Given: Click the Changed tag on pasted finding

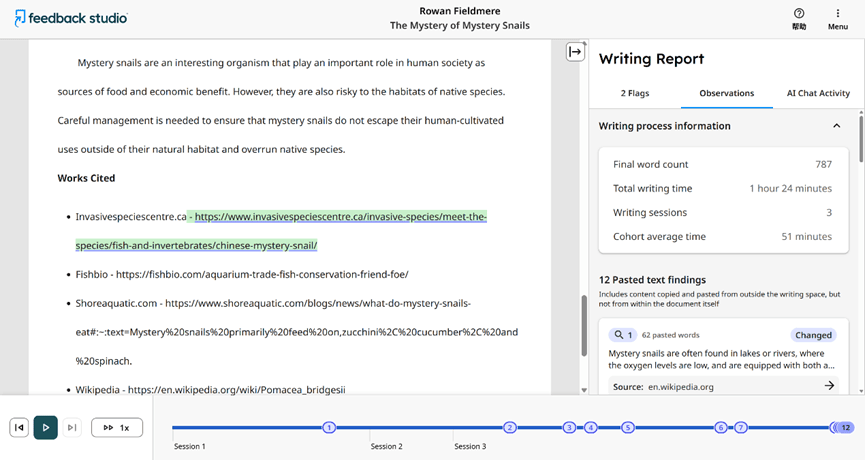Looking at the screenshot, I should [813, 335].
